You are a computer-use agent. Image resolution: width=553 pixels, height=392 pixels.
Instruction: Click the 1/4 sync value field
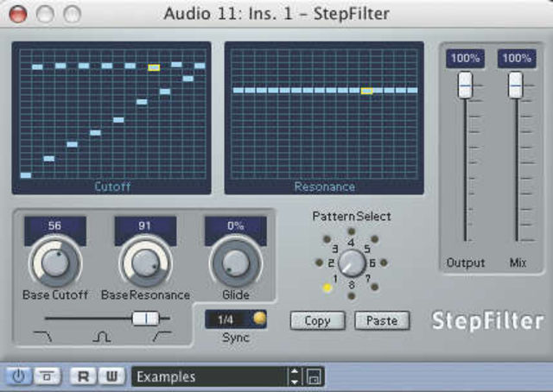228,319
